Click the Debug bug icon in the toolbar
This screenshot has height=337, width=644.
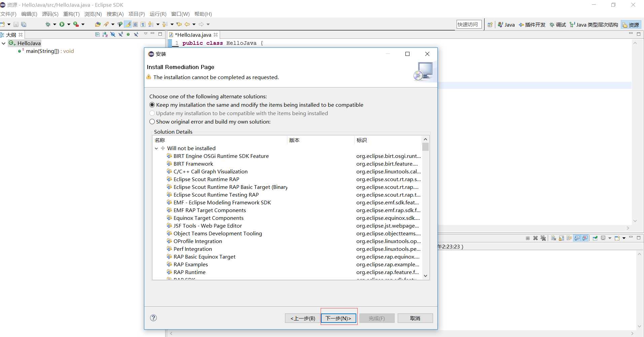[48, 24]
